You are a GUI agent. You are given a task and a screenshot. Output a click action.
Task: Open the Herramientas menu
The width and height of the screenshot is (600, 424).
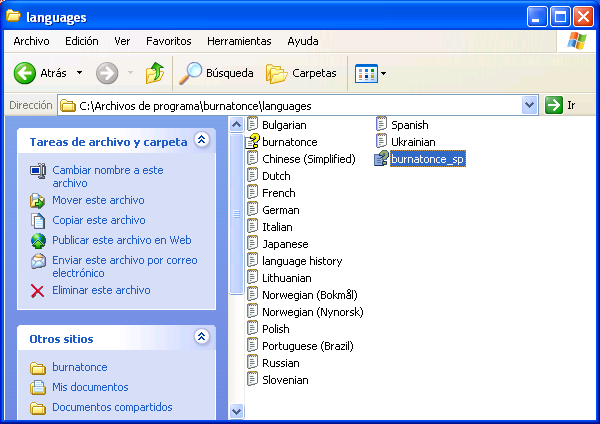point(239,41)
